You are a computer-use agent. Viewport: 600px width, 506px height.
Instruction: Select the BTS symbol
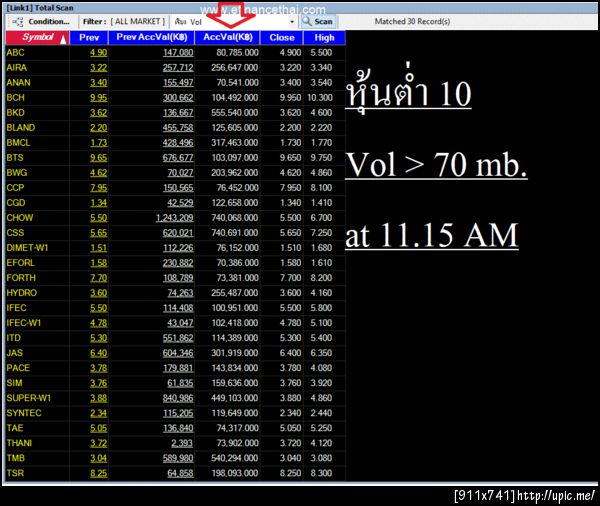click(x=15, y=158)
